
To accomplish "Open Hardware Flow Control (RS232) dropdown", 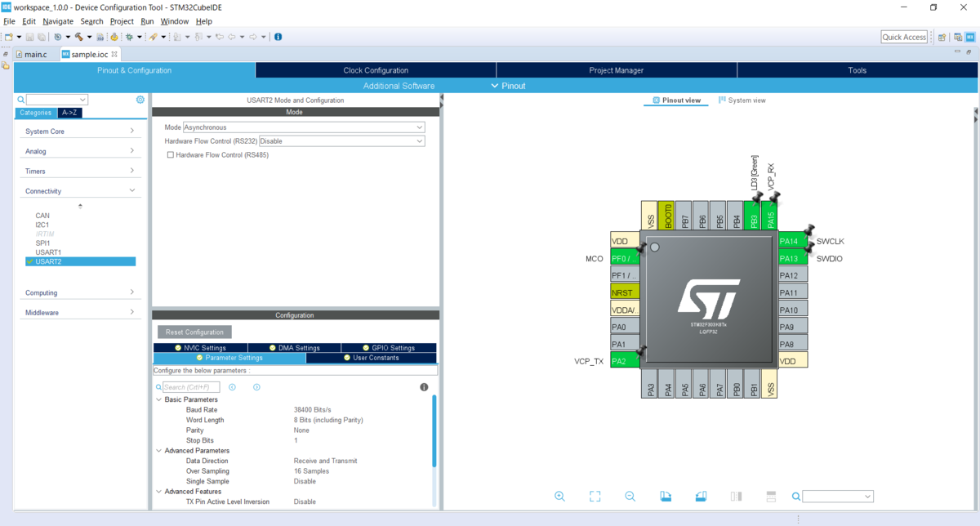I will point(342,140).
